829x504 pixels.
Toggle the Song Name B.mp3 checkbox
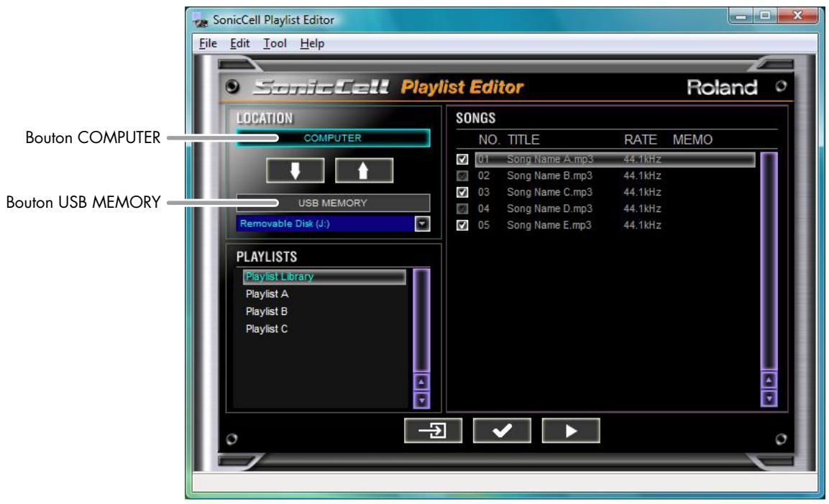click(x=462, y=175)
